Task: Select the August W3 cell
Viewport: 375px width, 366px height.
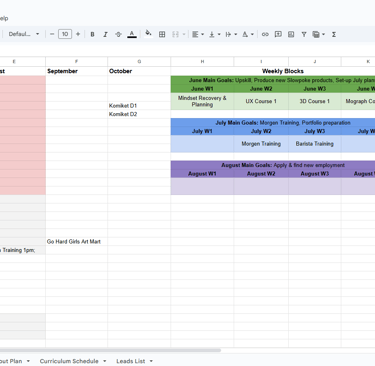Action: click(x=315, y=174)
